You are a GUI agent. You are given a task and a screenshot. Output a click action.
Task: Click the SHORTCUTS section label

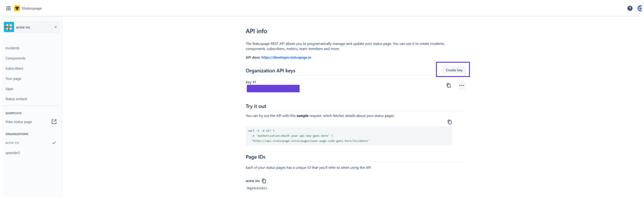(x=14, y=113)
